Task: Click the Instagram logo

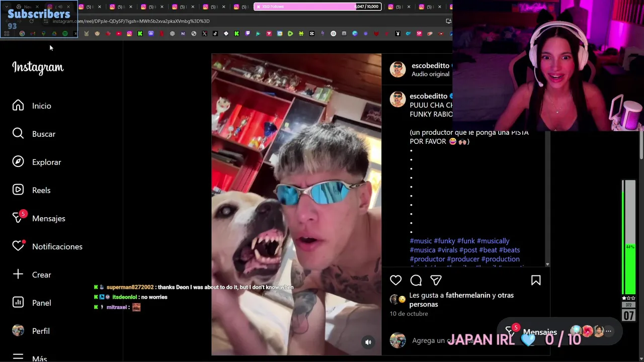Action: pyautogui.click(x=38, y=67)
